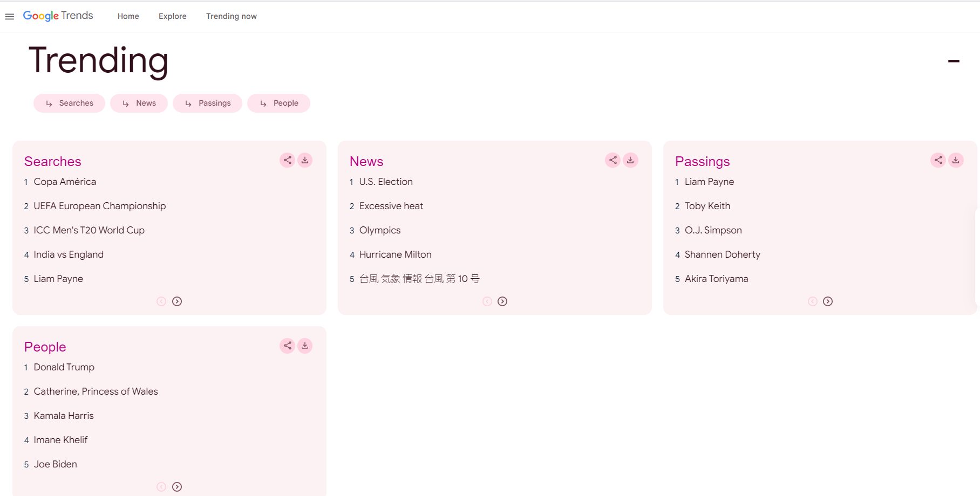The width and height of the screenshot is (980, 496).
Task: Go to the Home tab
Action: click(128, 16)
